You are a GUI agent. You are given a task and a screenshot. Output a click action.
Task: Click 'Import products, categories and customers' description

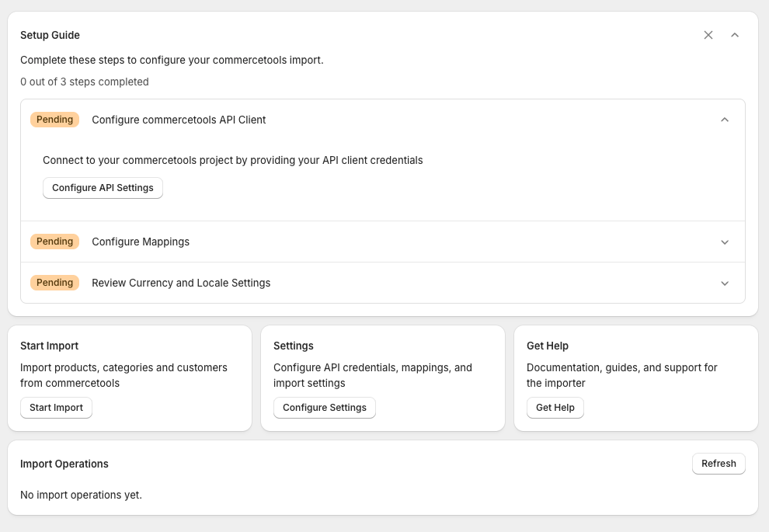pos(124,375)
